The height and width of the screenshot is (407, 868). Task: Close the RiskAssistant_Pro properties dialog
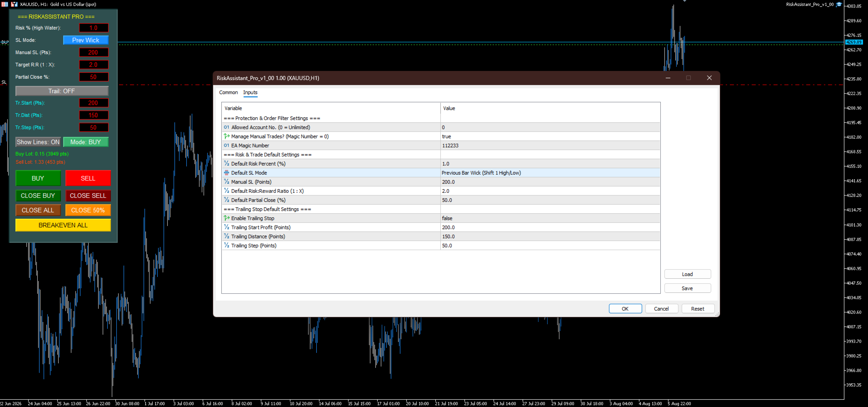point(709,78)
